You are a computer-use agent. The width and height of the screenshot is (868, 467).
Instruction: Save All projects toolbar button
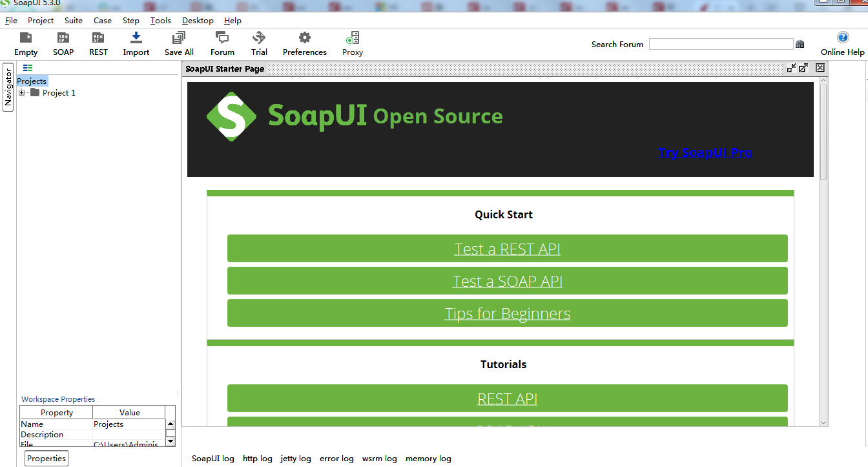[179, 44]
